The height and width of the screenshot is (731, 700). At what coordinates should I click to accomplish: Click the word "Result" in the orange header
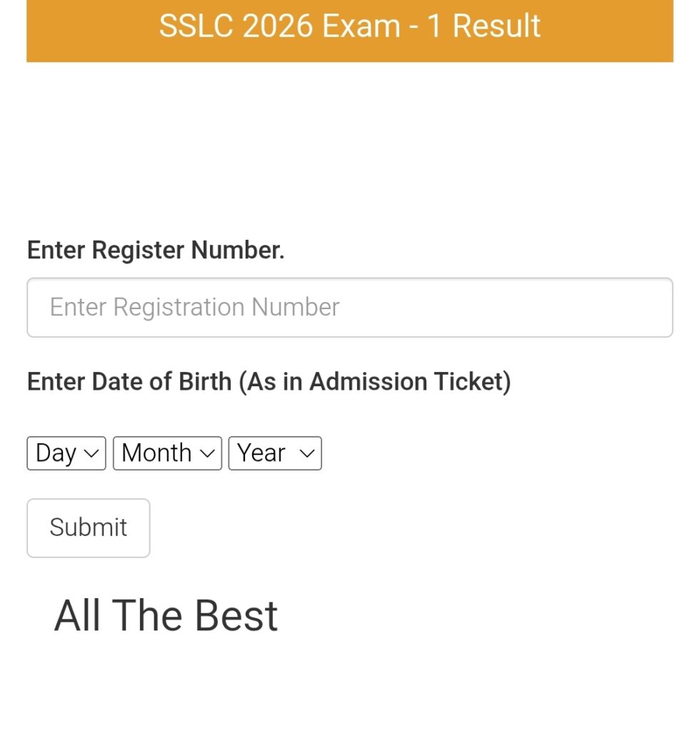pos(496,26)
